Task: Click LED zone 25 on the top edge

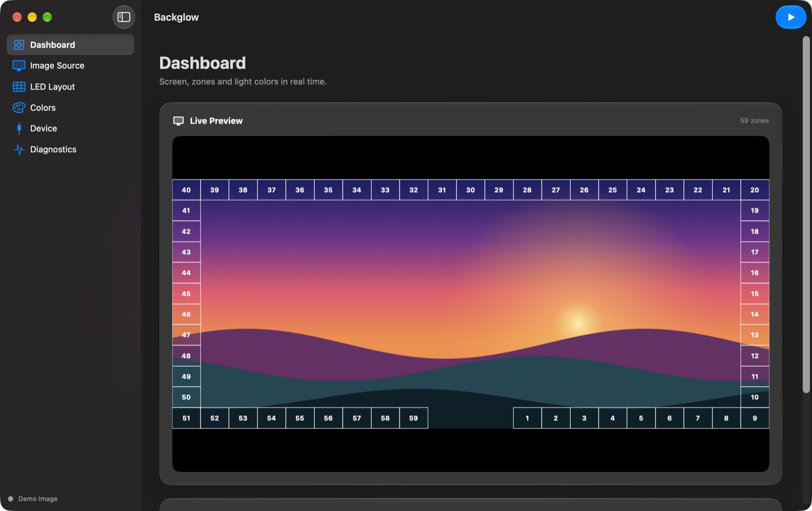Action: click(x=613, y=190)
